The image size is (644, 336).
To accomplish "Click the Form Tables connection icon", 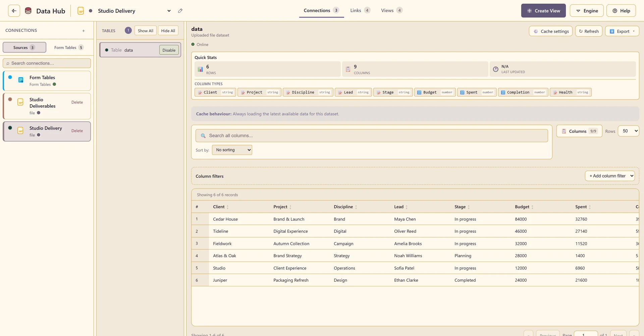I will coord(21,80).
